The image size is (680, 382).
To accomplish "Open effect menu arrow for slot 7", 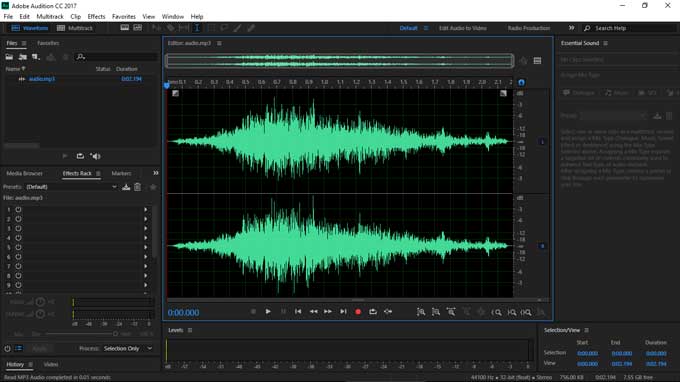I will click(x=146, y=266).
